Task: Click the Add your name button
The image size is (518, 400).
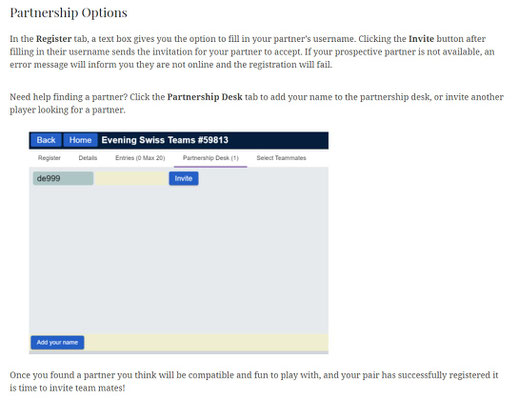Action: pyautogui.click(x=57, y=342)
